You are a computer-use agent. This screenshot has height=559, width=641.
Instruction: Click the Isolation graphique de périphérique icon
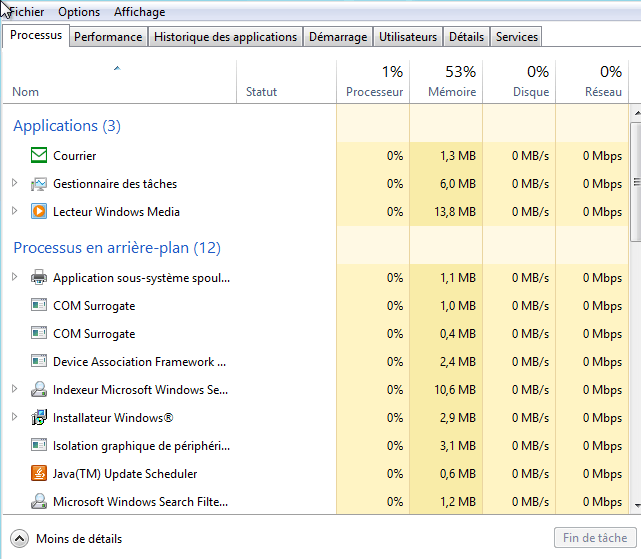[39, 445]
